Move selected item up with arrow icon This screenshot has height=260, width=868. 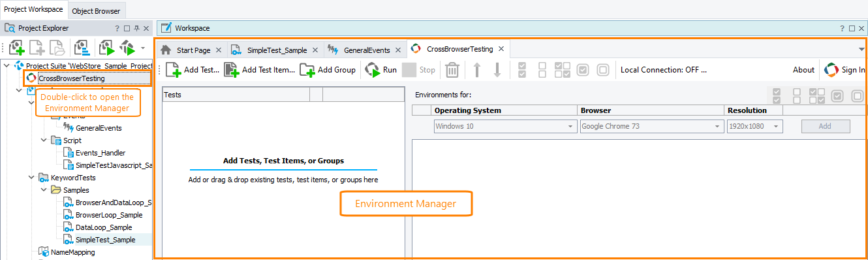(477, 70)
